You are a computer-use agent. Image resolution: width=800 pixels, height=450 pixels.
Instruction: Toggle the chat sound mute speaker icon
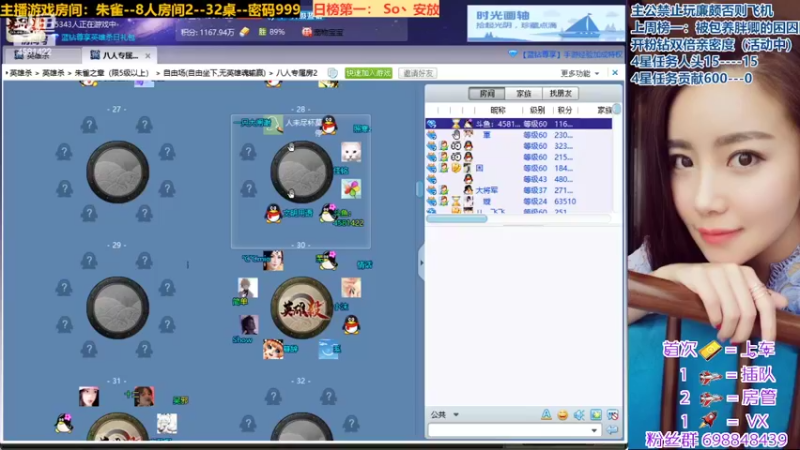coord(579,415)
